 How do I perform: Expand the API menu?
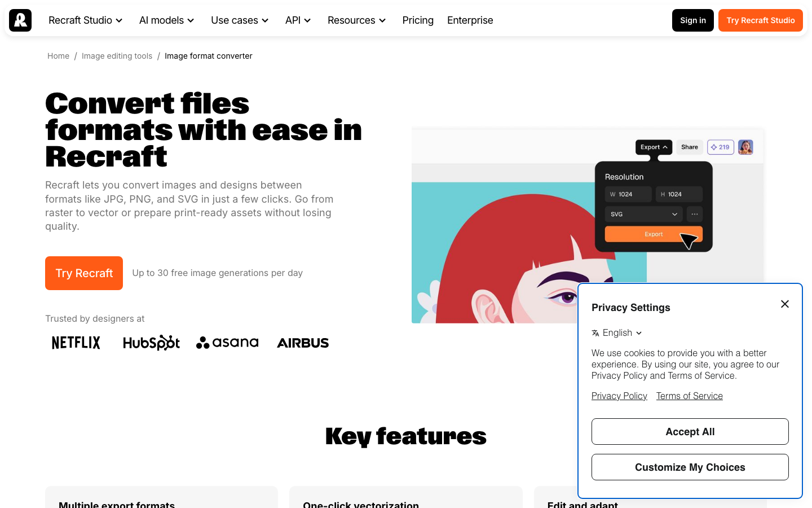[x=298, y=20]
